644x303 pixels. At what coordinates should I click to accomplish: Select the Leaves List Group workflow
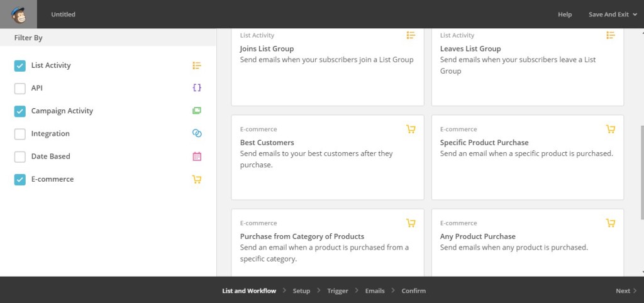coord(528,67)
